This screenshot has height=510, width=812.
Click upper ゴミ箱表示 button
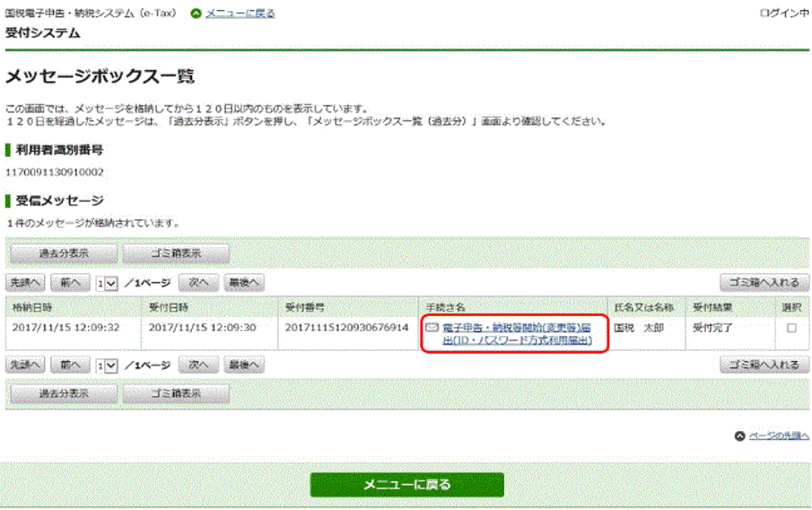click(x=176, y=253)
